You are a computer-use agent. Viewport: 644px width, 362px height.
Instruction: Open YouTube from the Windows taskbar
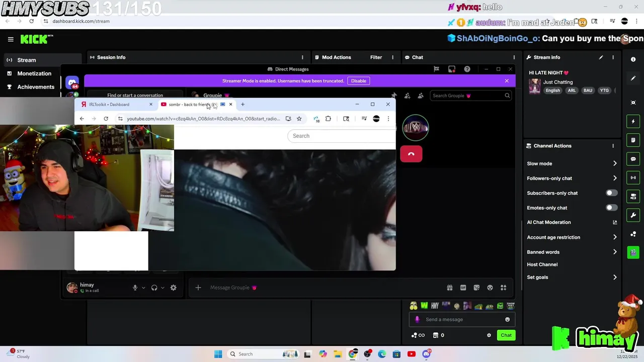point(412,354)
